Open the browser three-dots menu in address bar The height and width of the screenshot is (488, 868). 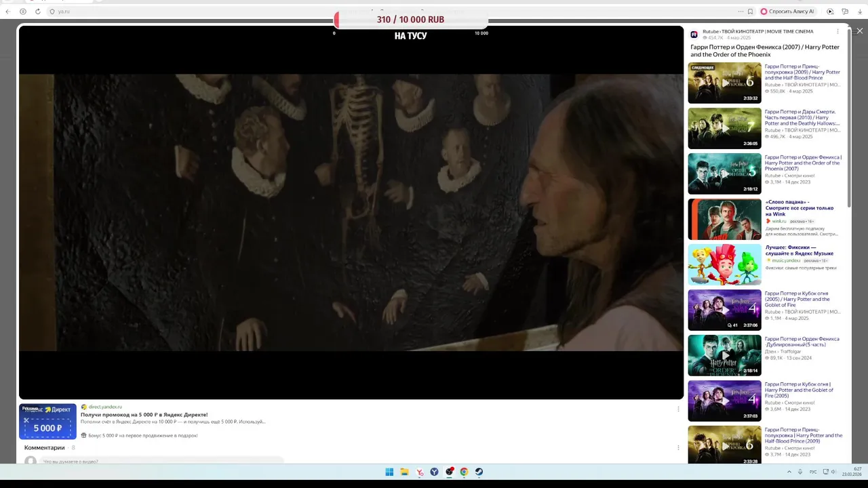[x=741, y=12]
